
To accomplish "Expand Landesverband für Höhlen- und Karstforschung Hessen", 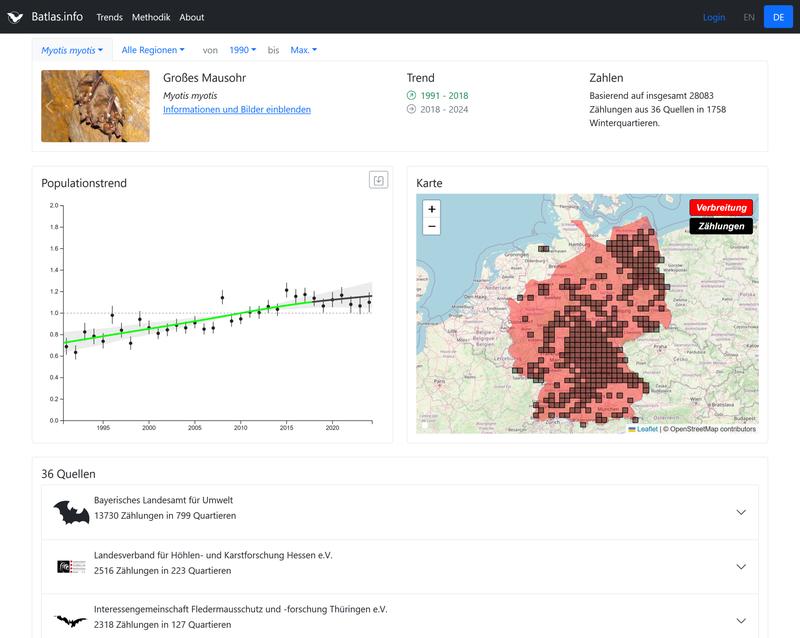I will [x=400, y=567].
